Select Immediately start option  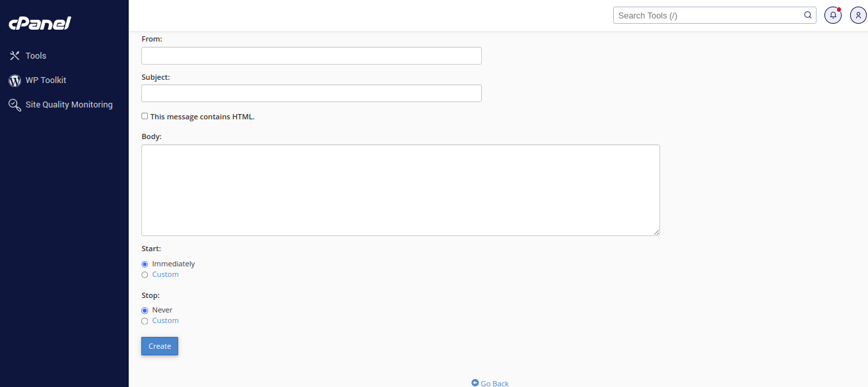[145, 264]
